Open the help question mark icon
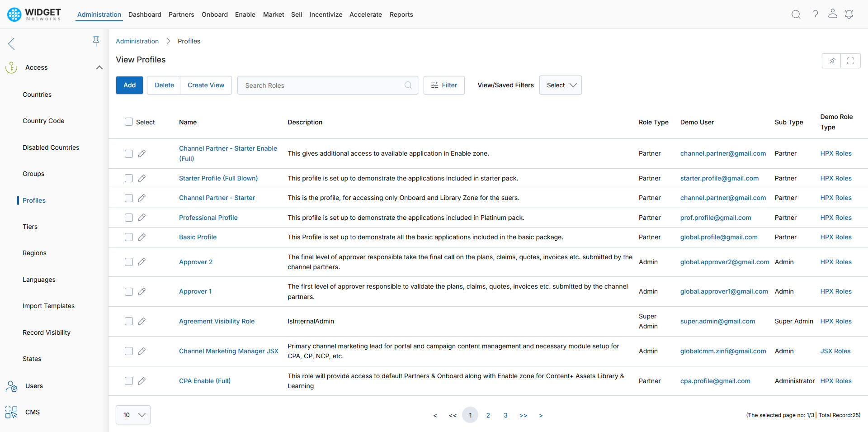Screen dimensions: 868x432 click(x=816, y=14)
